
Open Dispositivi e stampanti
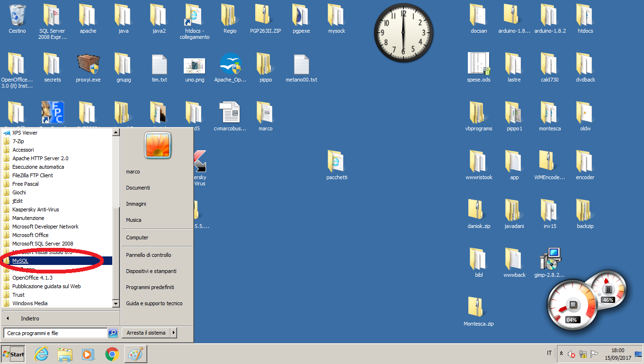(x=151, y=271)
